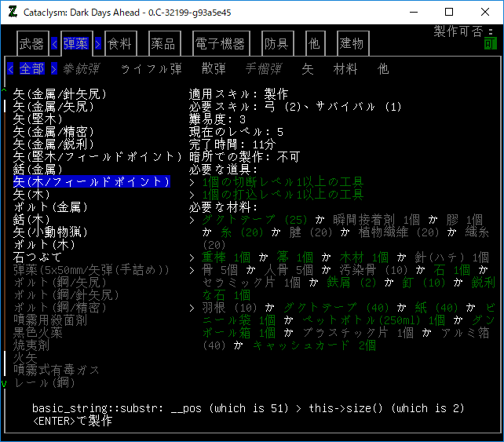Select highlighted 矢(木/フィールドポイント) recipe
Image resolution: width=504 pixels, height=442 pixels.
coord(91,182)
